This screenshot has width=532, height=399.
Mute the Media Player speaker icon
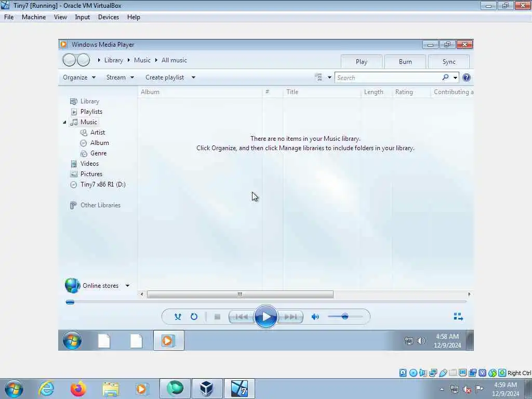(315, 316)
